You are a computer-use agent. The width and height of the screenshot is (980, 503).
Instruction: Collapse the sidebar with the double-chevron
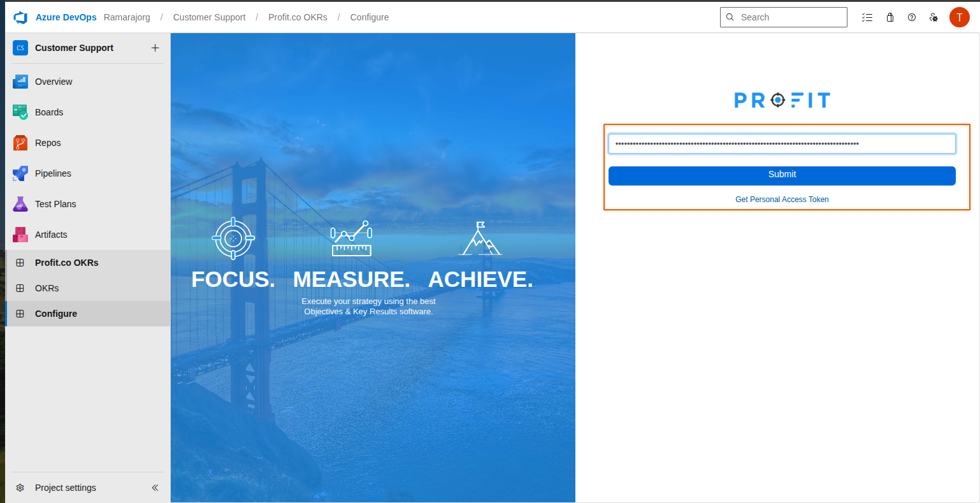pos(155,488)
